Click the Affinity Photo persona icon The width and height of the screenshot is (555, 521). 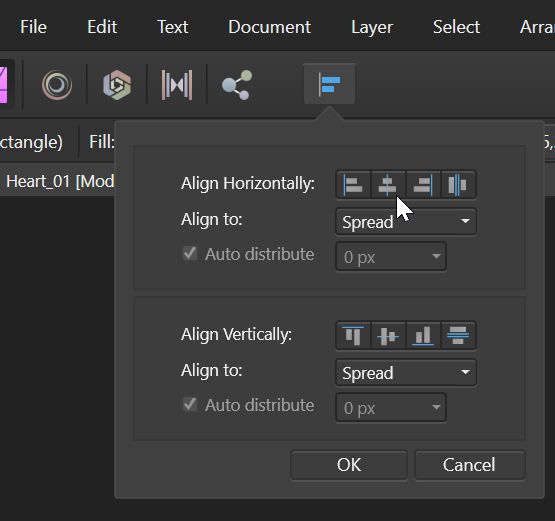click(x=57, y=85)
